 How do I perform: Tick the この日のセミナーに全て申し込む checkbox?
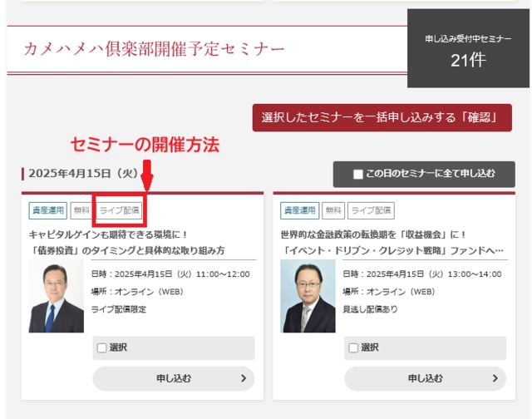click(357, 174)
